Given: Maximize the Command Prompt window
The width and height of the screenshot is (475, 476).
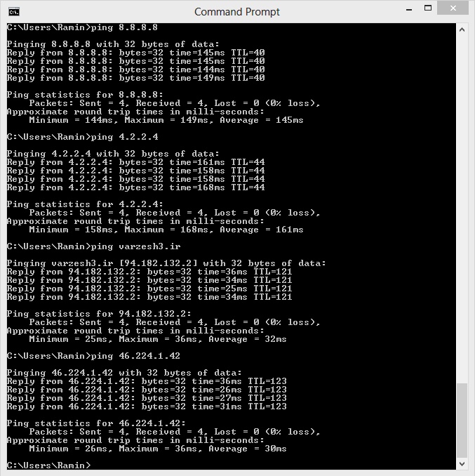Looking at the screenshot, I should pos(428,8).
